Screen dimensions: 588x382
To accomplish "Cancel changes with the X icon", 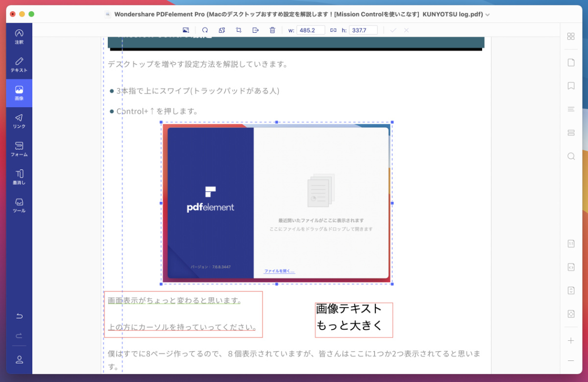I will pos(406,30).
